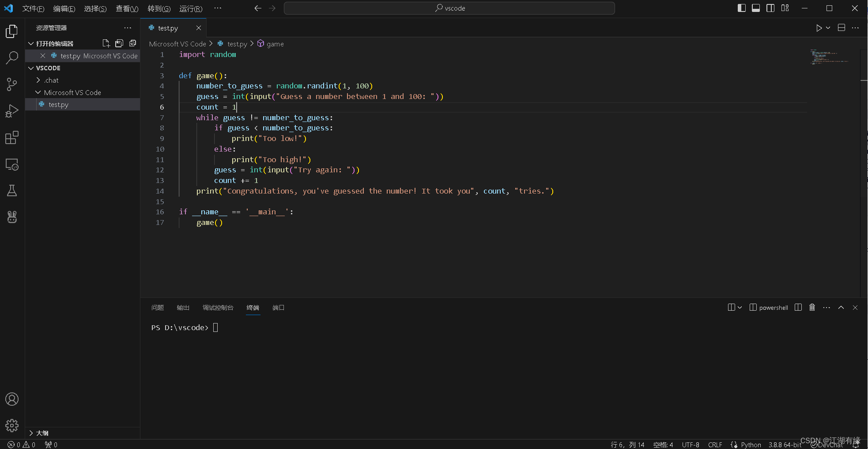This screenshot has width=868, height=449.
Task: Open editor More Actions ellipsis
Action: [855, 28]
